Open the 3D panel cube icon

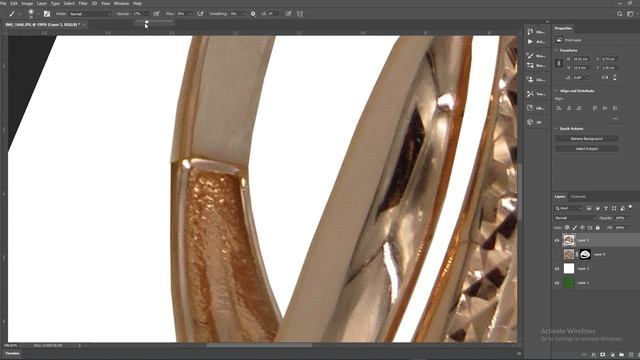click(x=530, y=122)
